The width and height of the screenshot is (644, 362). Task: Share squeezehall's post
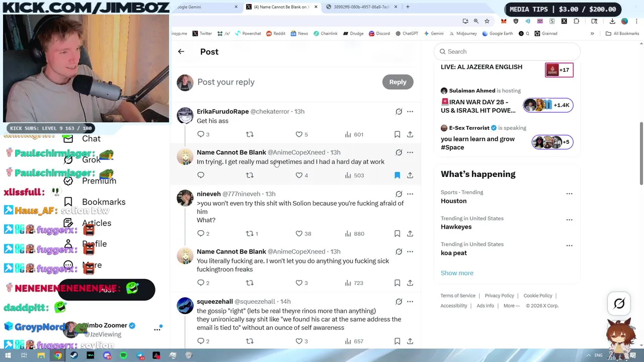click(410, 341)
